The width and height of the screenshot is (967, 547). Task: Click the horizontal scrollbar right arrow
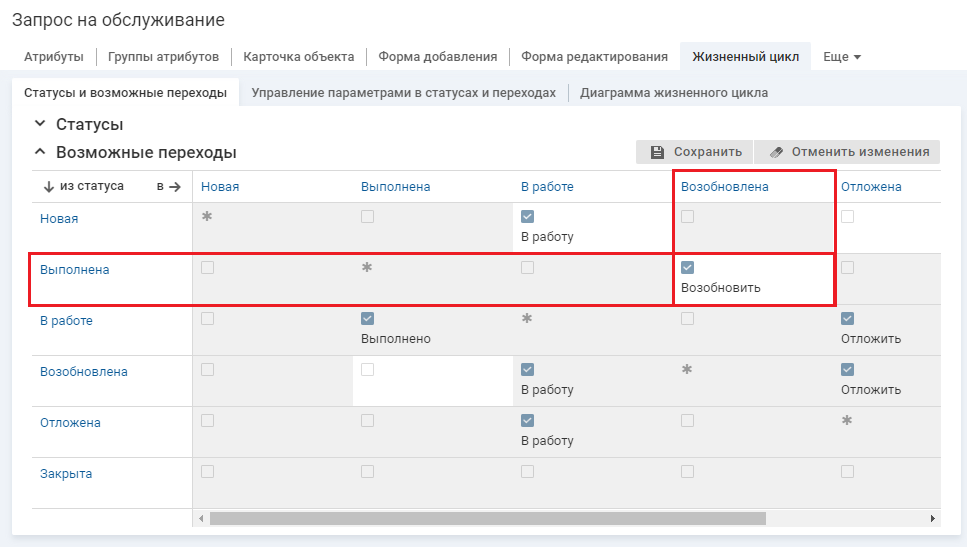click(932, 519)
